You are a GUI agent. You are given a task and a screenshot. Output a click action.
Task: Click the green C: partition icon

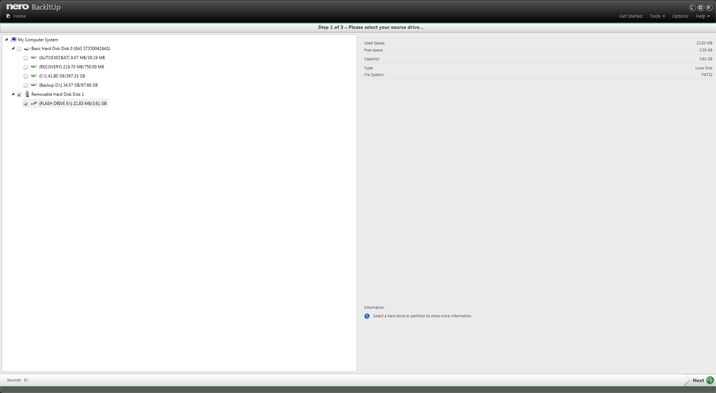(x=34, y=76)
